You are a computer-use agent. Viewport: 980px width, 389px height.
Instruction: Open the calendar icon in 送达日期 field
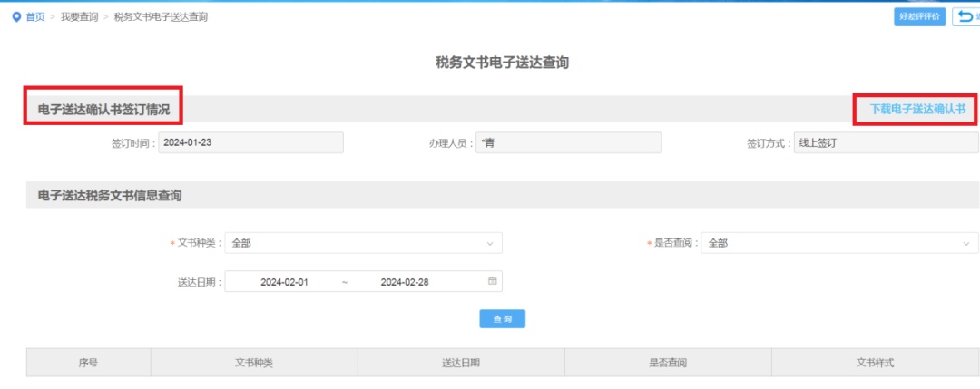click(492, 282)
